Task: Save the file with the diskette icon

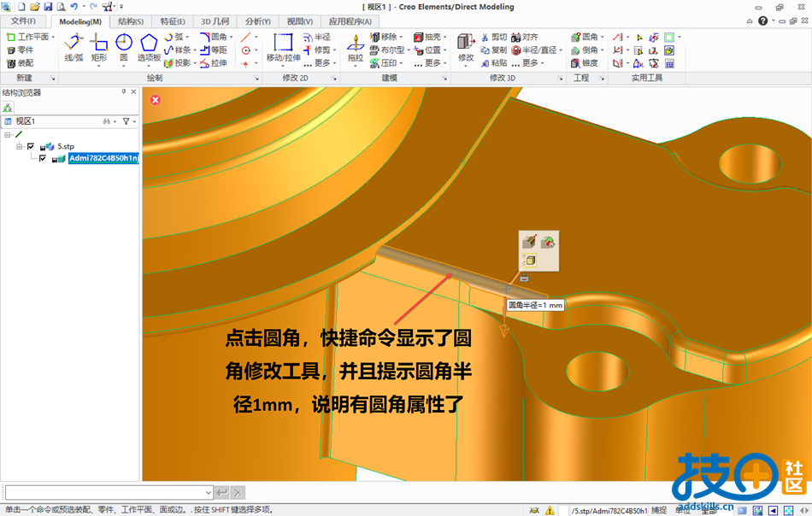Action: pyautogui.click(x=48, y=7)
